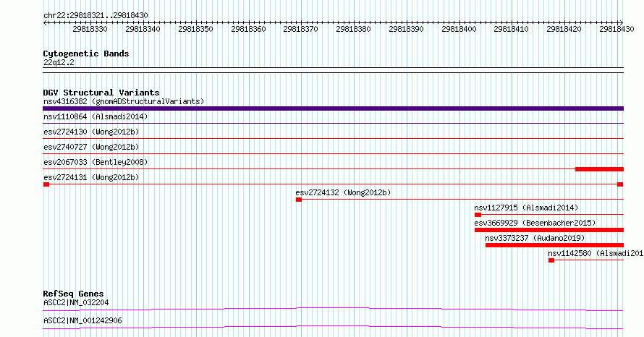Image resolution: width=644 pixels, height=337 pixels.
Task: Click left red block of esv2724131
Action: pyautogui.click(x=46, y=184)
